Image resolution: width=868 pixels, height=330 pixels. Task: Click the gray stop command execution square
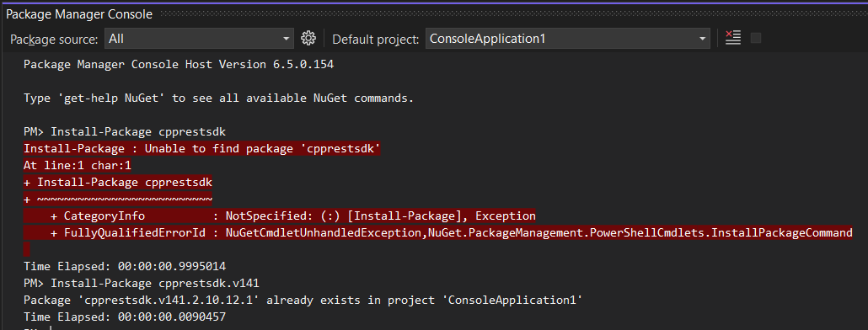[756, 38]
